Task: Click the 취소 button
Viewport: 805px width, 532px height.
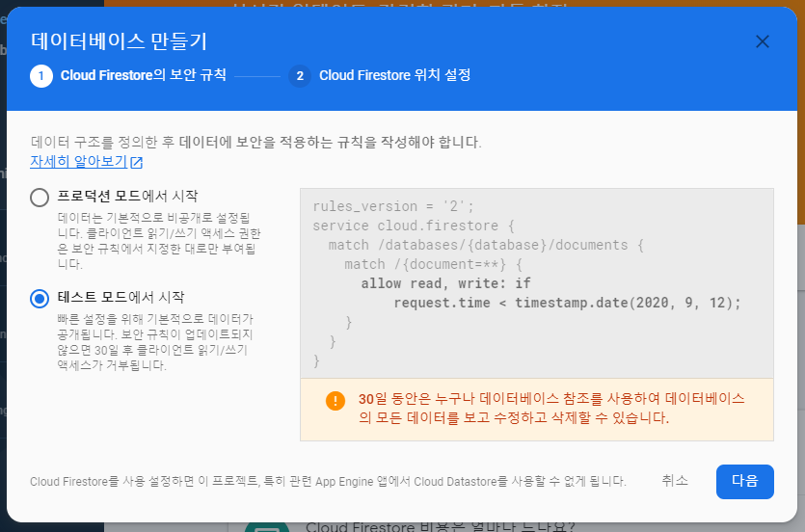Action: [675, 481]
